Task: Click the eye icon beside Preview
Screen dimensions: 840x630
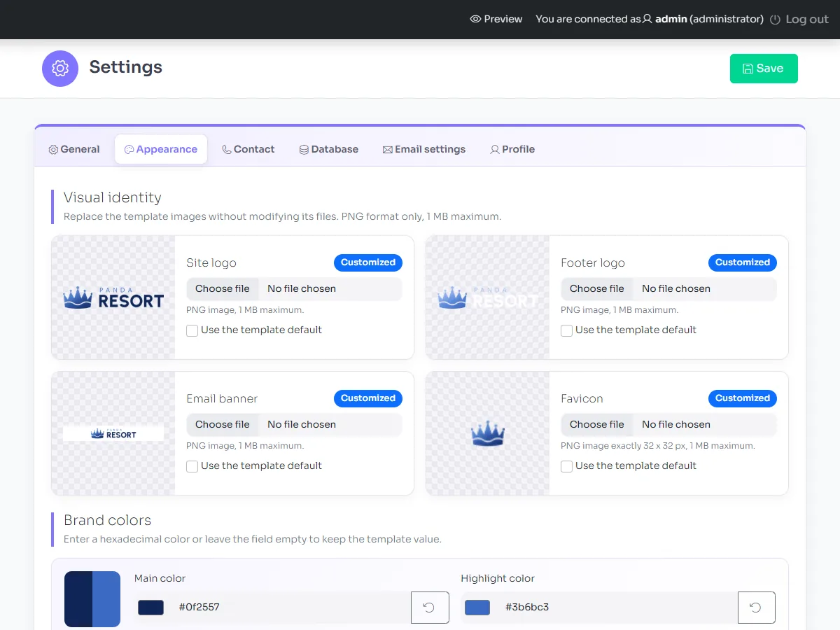Action: coord(475,19)
